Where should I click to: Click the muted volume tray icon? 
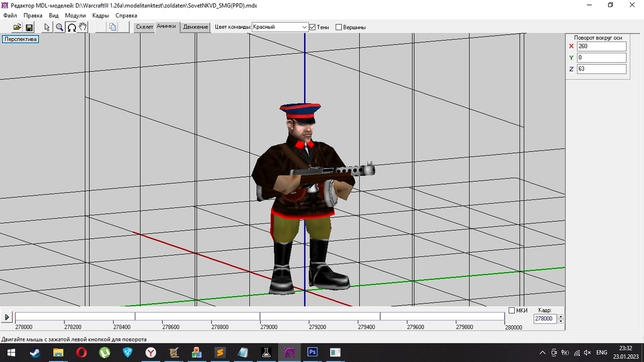tap(587, 352)
